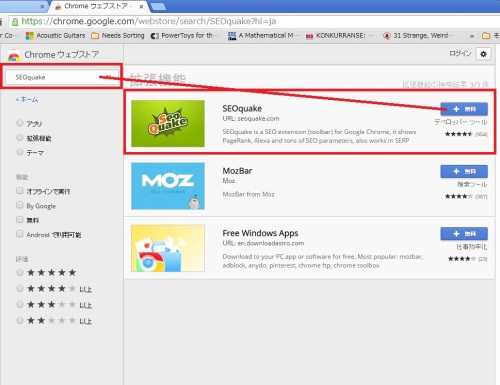Image resolution: width=500 pixels, height=385 pixels.
Task: Open 31 Strange, Weird bookmark
Action: coord(418,35)
